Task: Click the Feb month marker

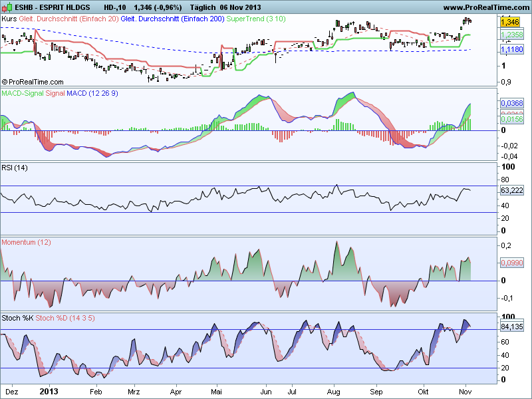Action: [x=96, y=392]
